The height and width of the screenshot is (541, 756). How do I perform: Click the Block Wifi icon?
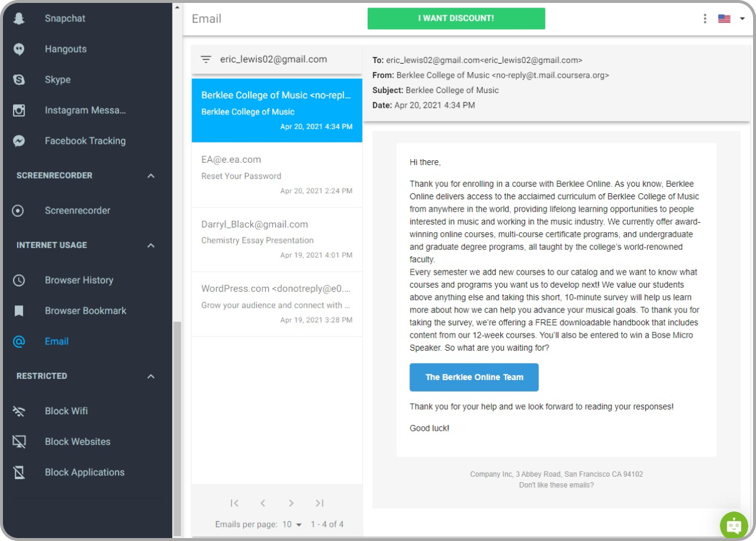(x=19, y=411)
